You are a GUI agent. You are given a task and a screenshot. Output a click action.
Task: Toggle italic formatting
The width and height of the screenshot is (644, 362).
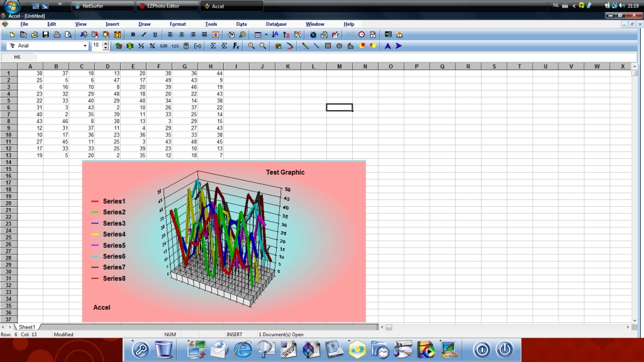click(144, 34)
